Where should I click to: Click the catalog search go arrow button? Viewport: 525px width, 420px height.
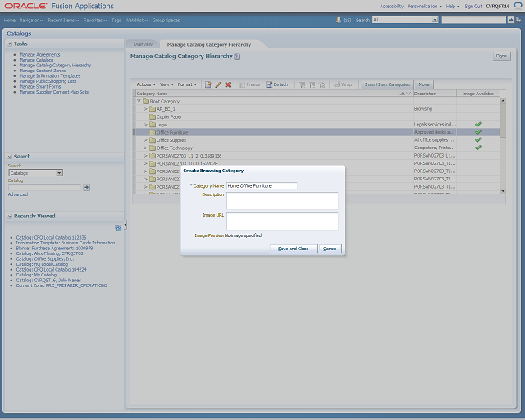click(x=87, y=187)
